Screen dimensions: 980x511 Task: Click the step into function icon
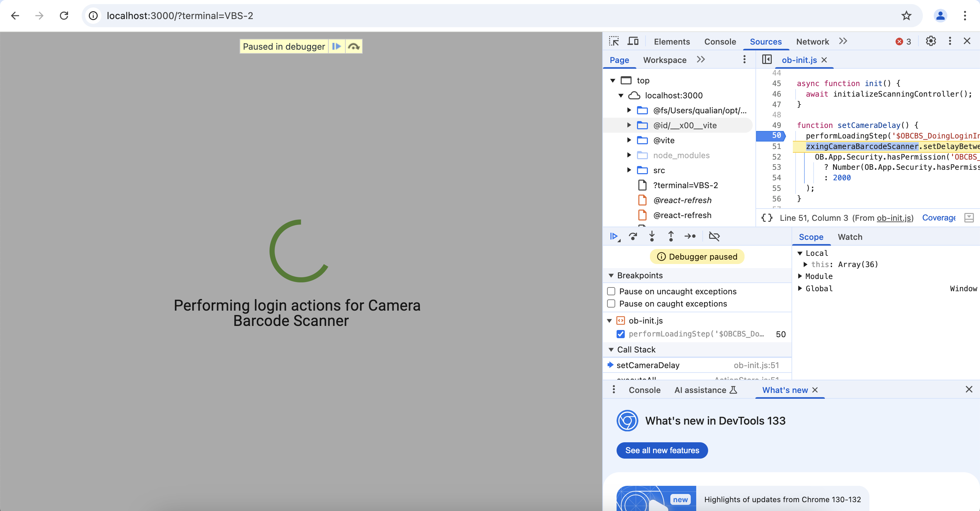(x=652, y=236)
